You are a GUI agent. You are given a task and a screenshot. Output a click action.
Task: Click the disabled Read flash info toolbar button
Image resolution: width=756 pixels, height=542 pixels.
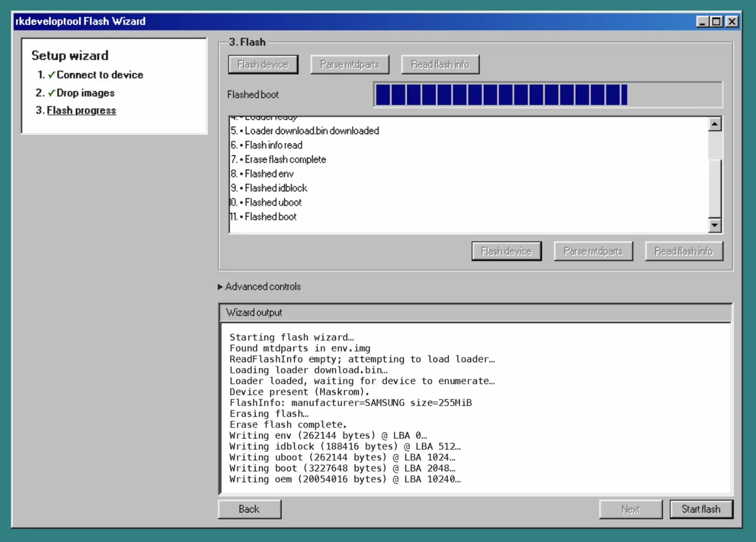(x=440, y=64)
